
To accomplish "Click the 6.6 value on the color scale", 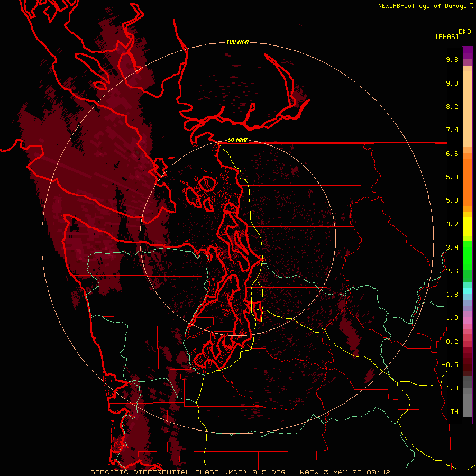I will point(452,153).
